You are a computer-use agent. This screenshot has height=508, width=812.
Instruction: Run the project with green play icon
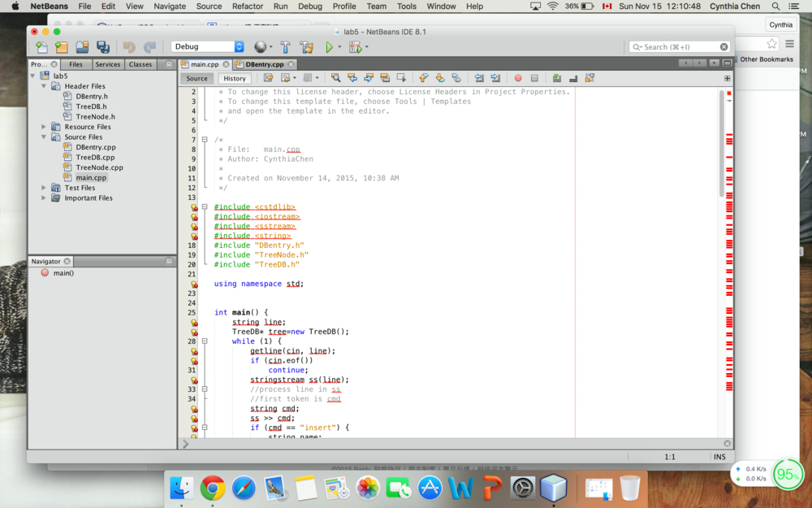(x=329, y=47)
